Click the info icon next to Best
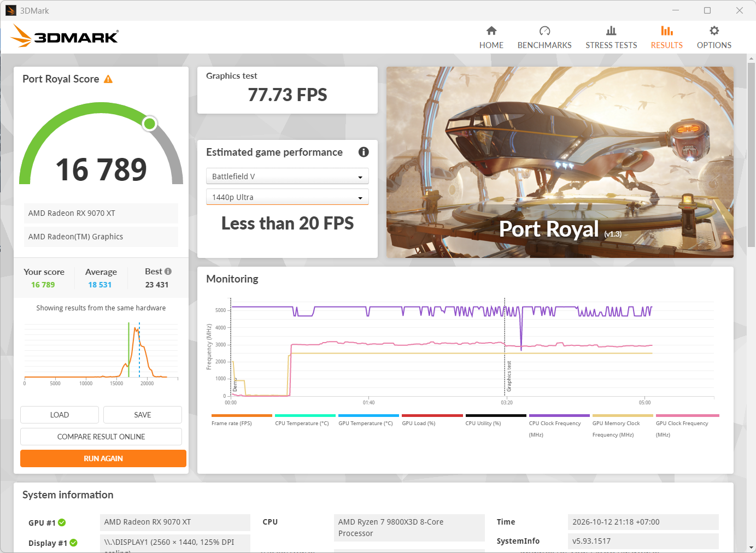Viewport: 756px width, 553px height. [x=168, y=271]
